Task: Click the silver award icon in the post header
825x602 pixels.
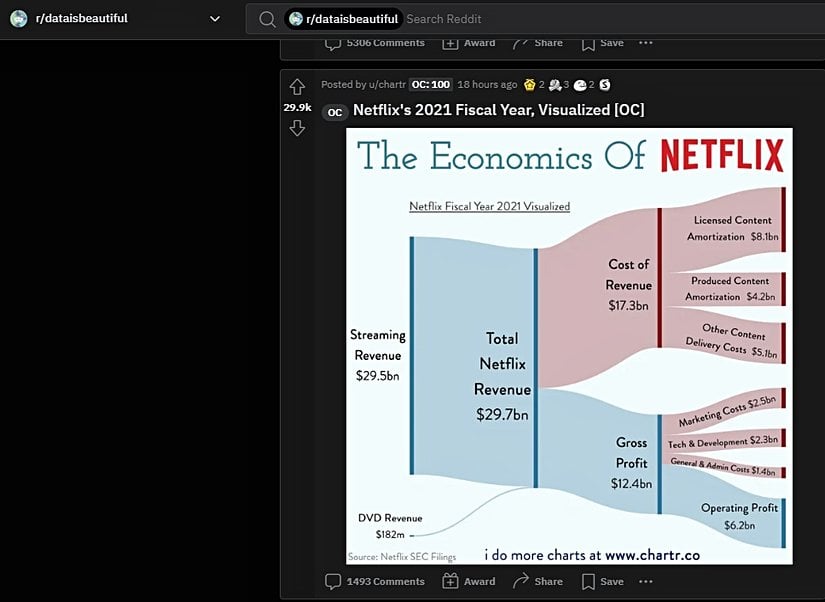Action: pyautogui.click(x=555, y=85)
